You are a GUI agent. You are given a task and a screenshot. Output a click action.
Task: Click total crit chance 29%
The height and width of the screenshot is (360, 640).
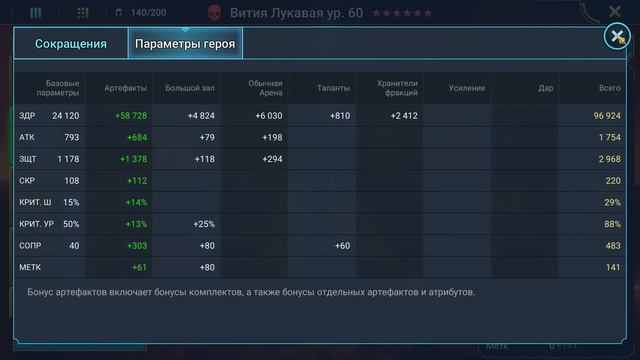click(x=612, y=202)
